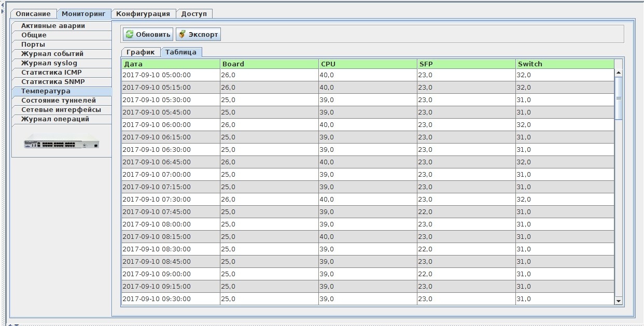Screen dimensions: 644x326
Task: Select Журнал событий in the sidebar
Action: click(x=52, y=54)
